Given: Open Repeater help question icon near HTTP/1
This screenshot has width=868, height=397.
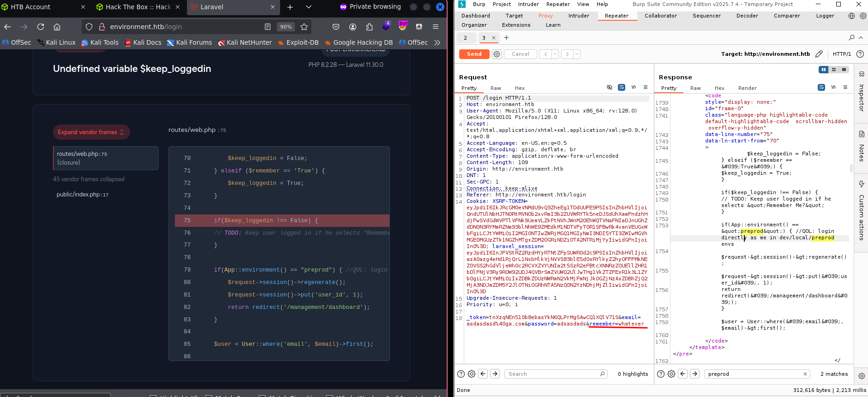Looking at the screenshot, I should pos(860,54).
